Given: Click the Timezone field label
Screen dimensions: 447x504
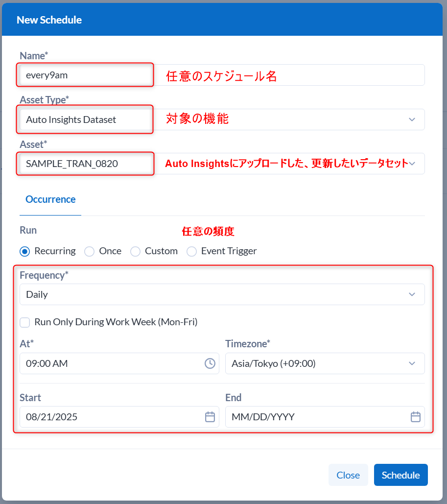Looking at the screenshot, I should click(248, 344).
